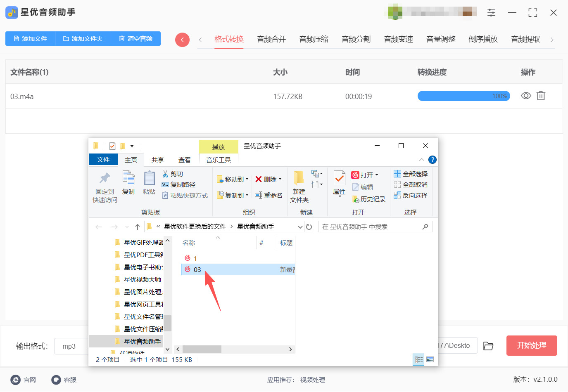
Task: Show earlier function tabs with left chevron
Action: 200,40
